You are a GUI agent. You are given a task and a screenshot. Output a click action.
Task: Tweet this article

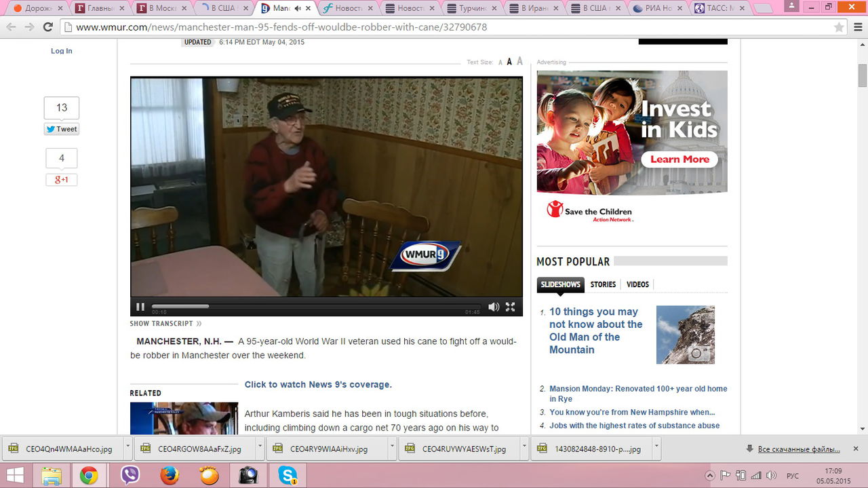(62, 129)
